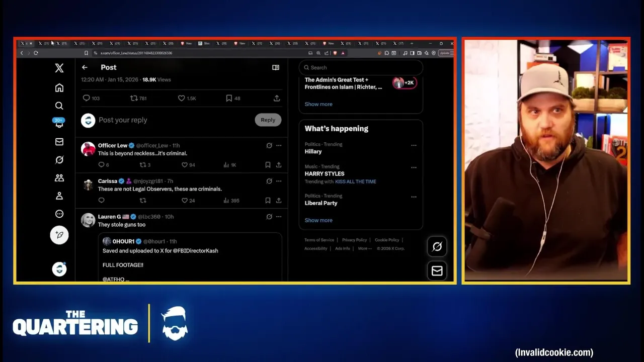Open KISS ALL THE TIME trend link

[356, 182]
